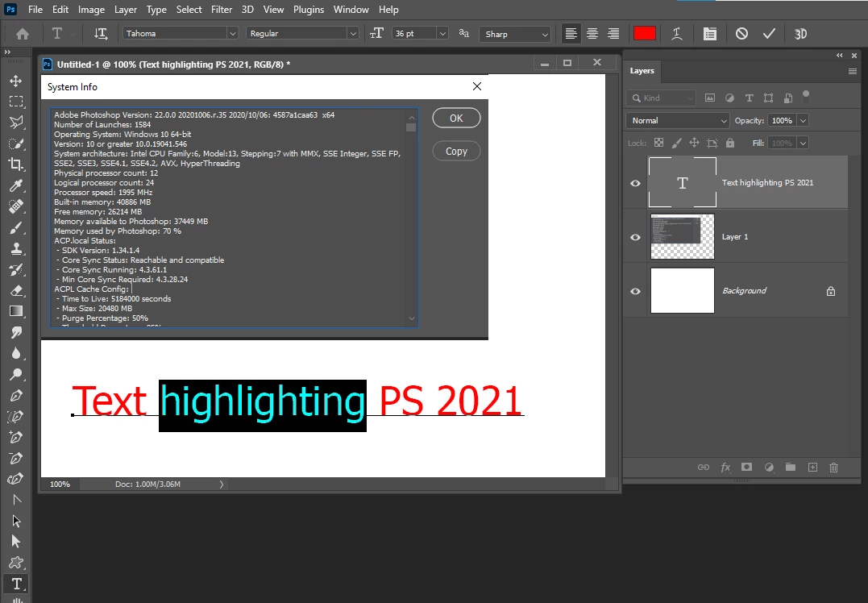
Task: Open the font size dropdown arrow
Action: pos(442,33)
